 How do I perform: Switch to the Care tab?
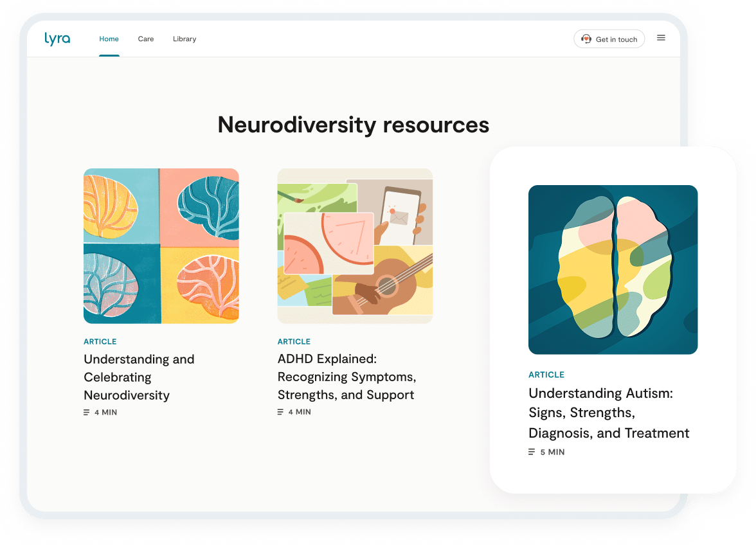point(146,39)
